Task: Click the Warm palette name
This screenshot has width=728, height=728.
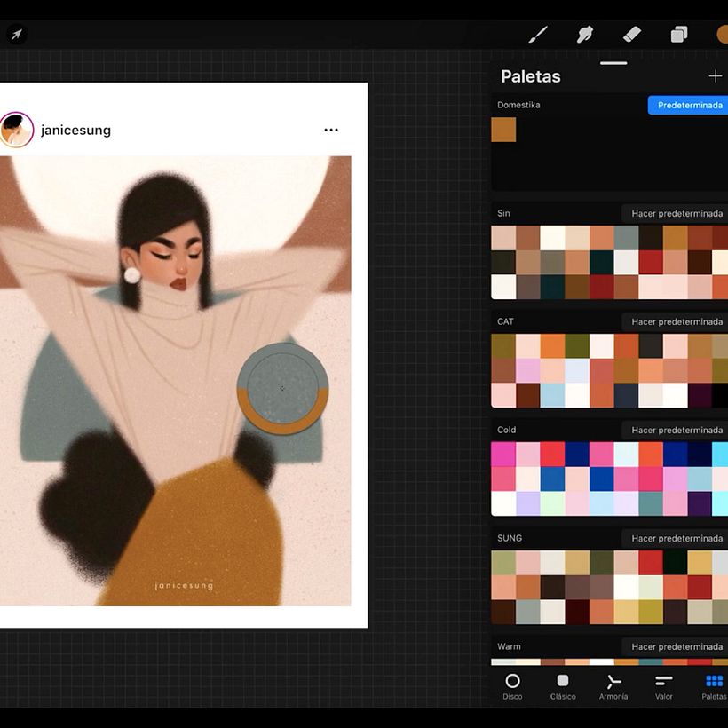Action: 509,646
